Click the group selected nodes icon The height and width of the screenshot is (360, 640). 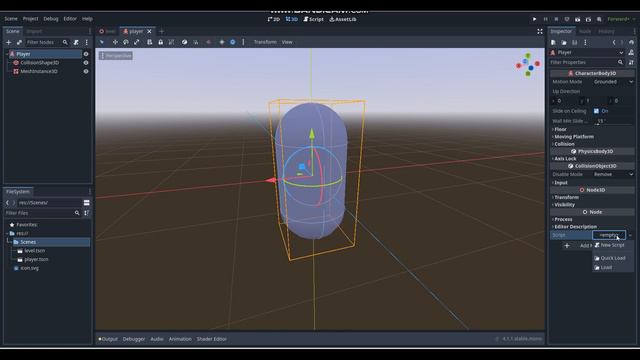point(171,42)
